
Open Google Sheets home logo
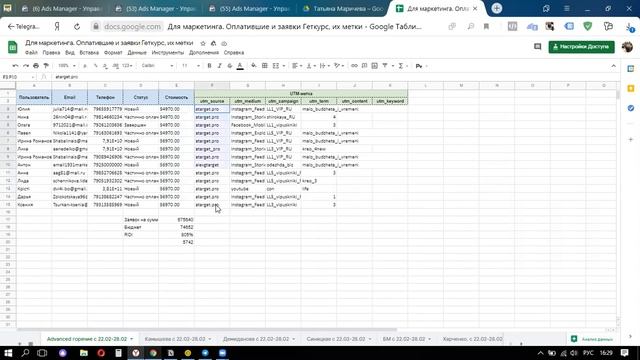coord(13,47)
